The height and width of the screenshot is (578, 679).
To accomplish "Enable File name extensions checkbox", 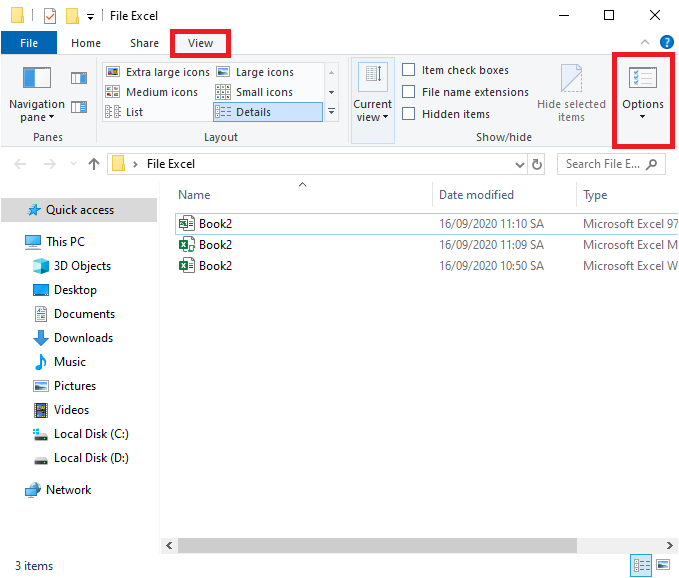I will [x=409, y=92].
